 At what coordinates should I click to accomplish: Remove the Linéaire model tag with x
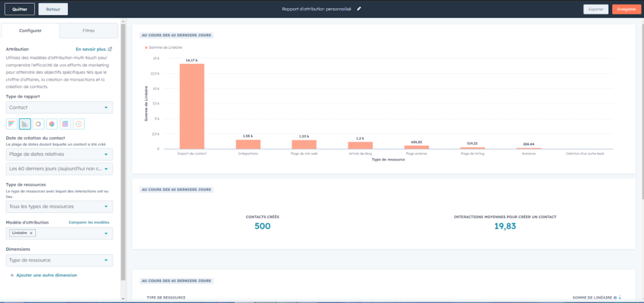pos(31,233)
